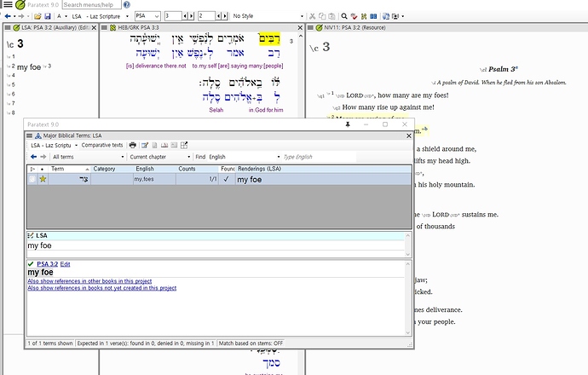Go to previous chapter with left stepper
The image size is (588, 375).
coord(185,16)
